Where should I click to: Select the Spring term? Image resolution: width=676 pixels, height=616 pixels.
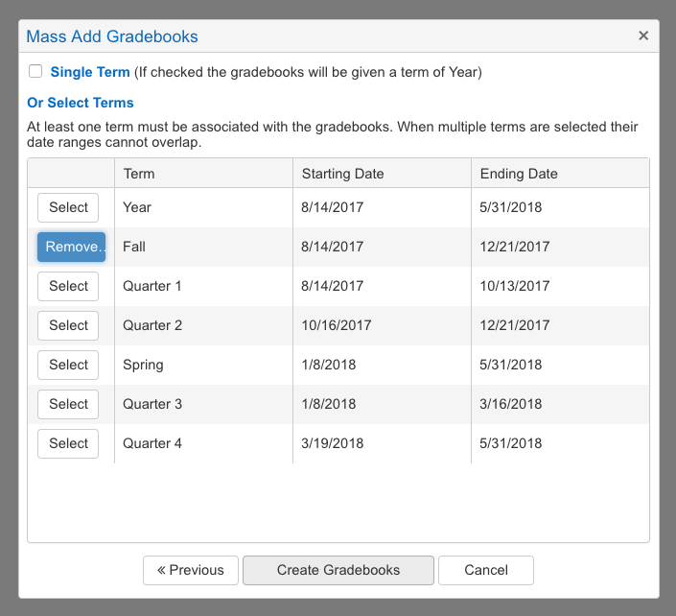point(68,365)
